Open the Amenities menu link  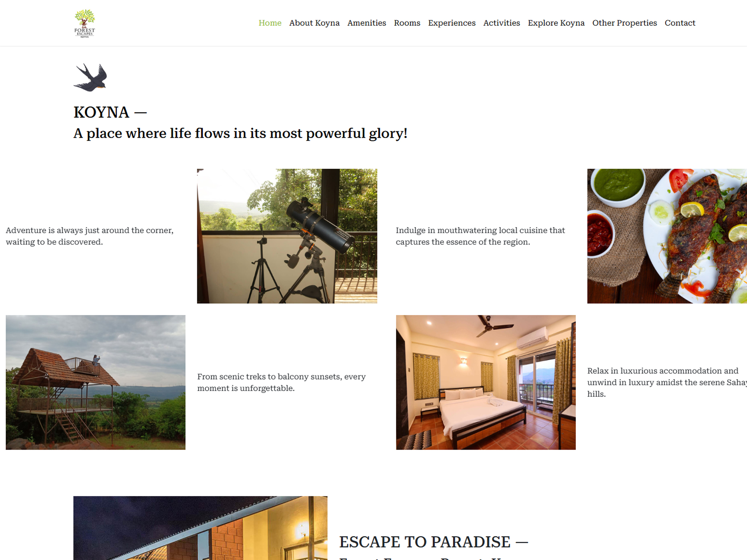click(x=366, y=23)
